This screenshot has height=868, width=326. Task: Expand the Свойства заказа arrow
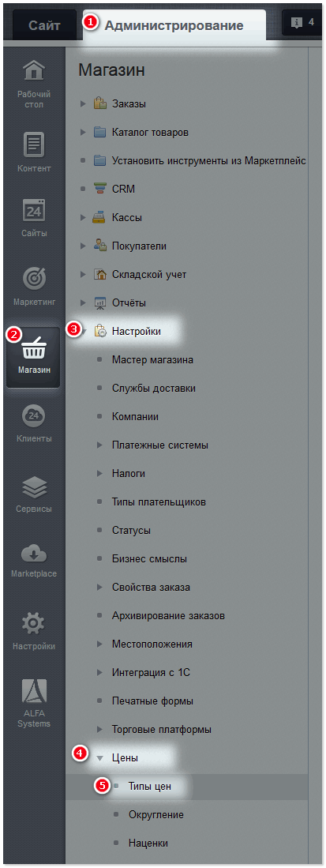tap(99, 588)
